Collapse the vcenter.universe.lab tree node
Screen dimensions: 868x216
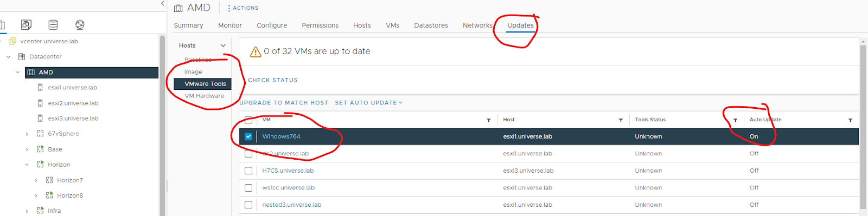(1, 41)
